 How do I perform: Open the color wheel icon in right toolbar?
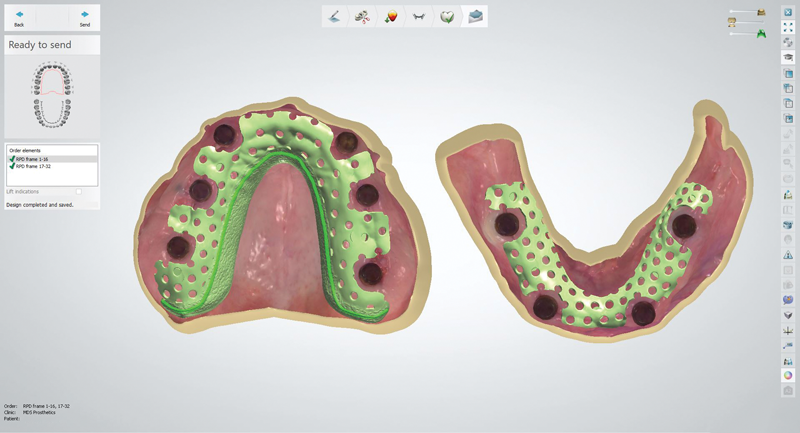click(x=788, y=375)
